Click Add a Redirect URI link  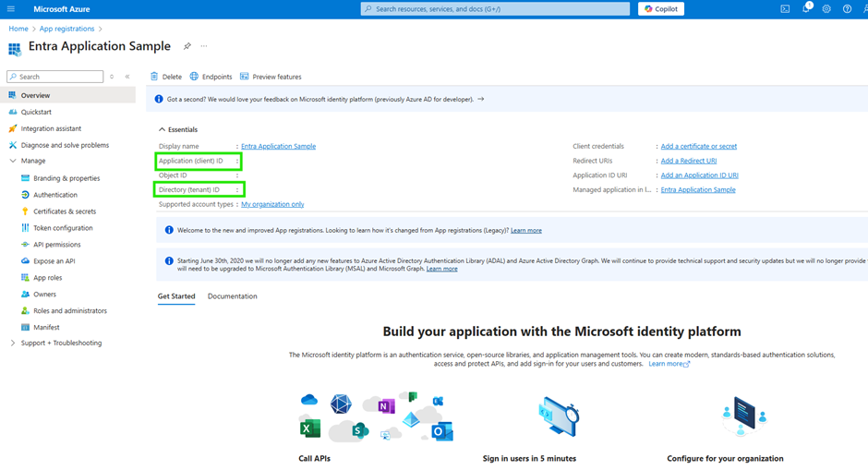pos(689,161)
